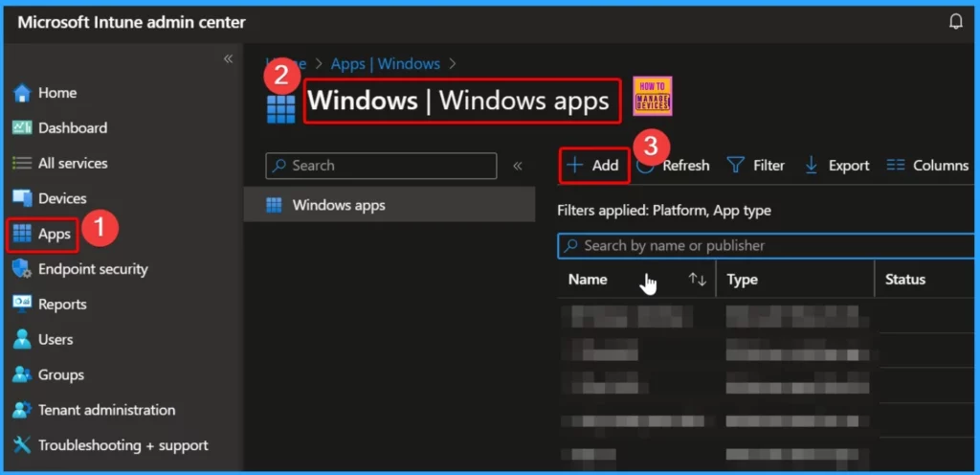Screen dimensions: 980x475
Task: Click the Name column sort arrows
Action: 698,280
